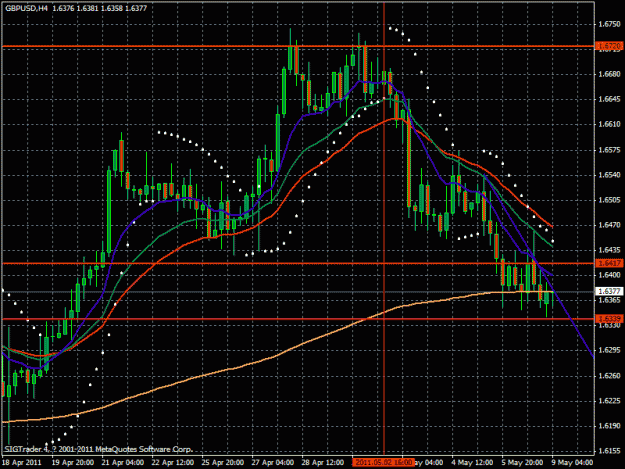Select the 1.6155 price axis label
625x469 pixels.
(x=610, y=451)
